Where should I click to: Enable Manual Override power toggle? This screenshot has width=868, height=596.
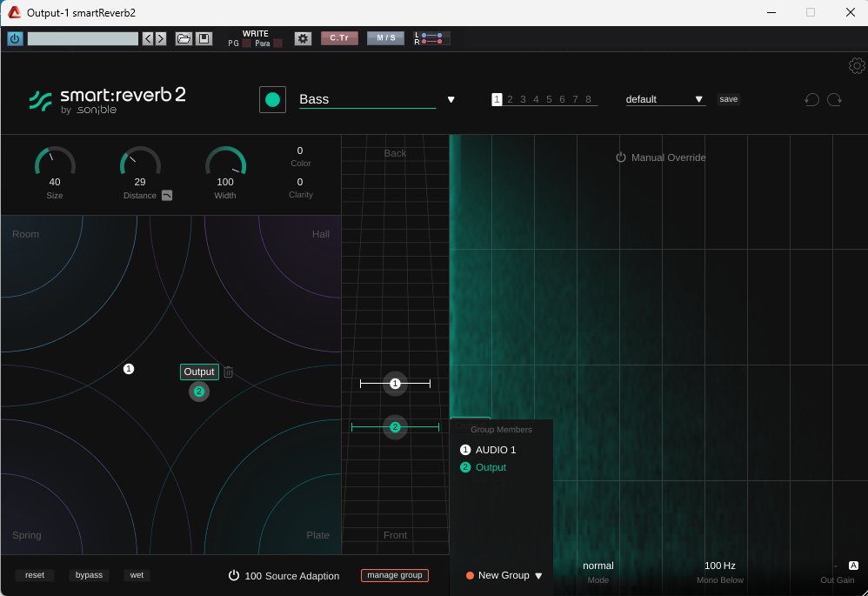click(620, 157)
